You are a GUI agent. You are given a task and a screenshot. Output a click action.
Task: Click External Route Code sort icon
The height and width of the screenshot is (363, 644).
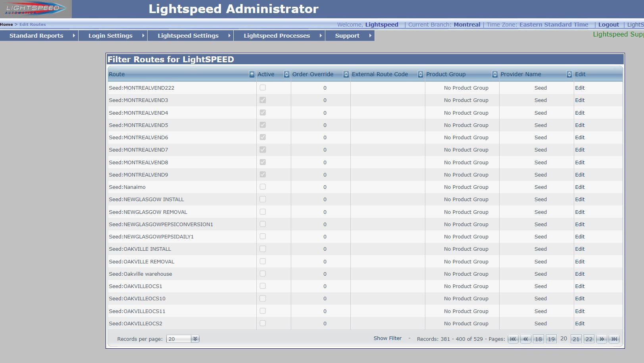coord(421,74)
